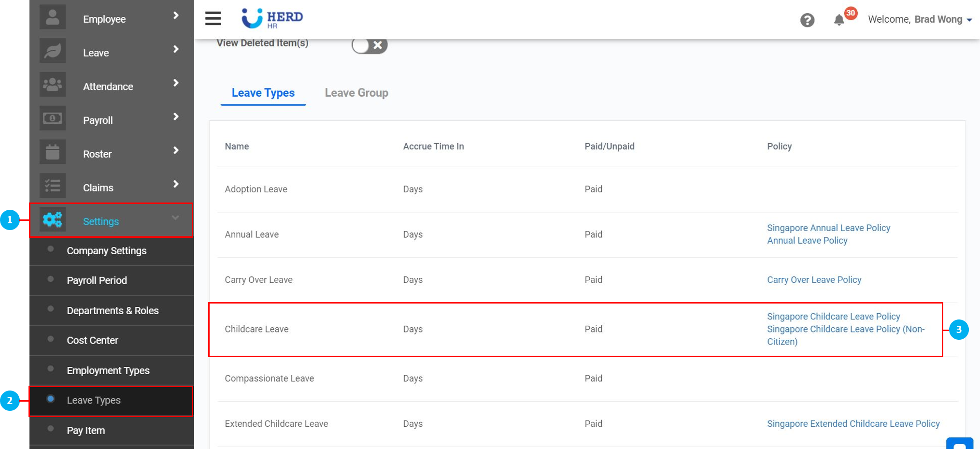Open Singapore Extended Childcare Leave Policy link

(x=853, y=424)
